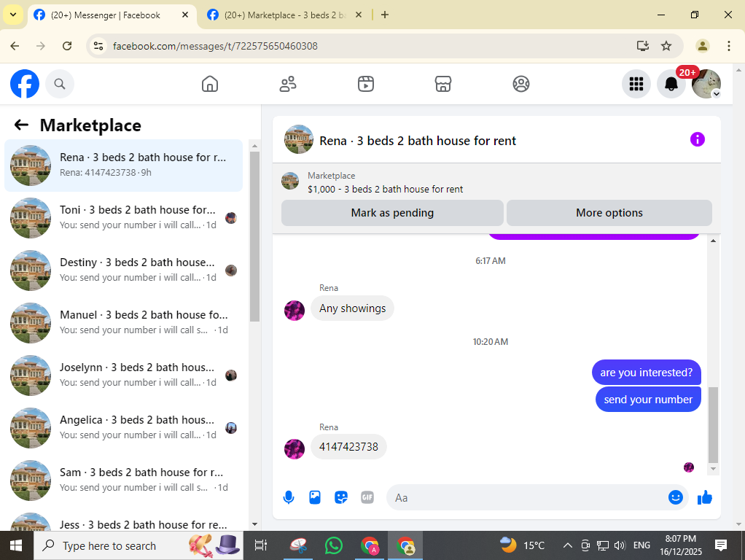Click the voice clip microphone icon
745x560 pixels.
(x=289, y=498)
